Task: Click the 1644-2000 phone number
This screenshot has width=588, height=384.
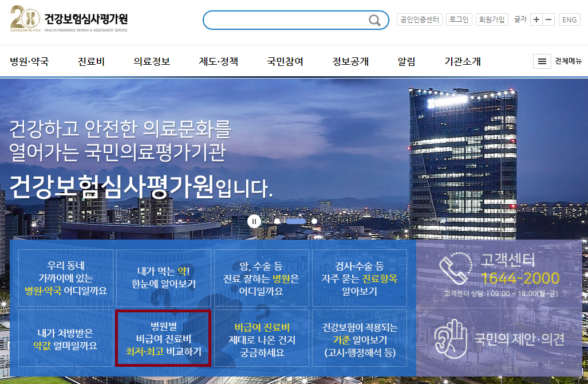Action: (x=520, y=279)
